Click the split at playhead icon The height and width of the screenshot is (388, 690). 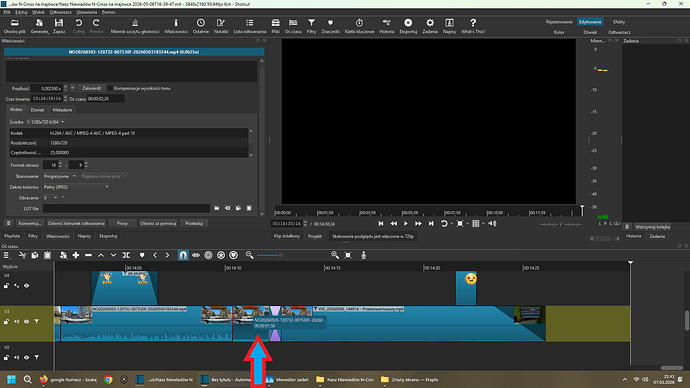(126, 255)
